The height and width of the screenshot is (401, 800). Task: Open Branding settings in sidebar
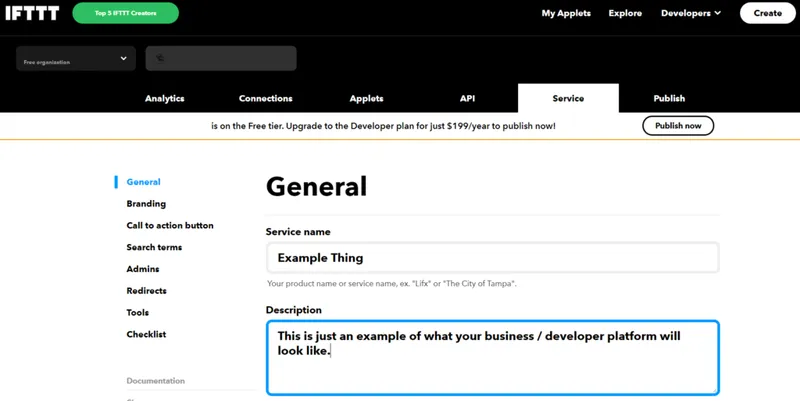[146, 204]
